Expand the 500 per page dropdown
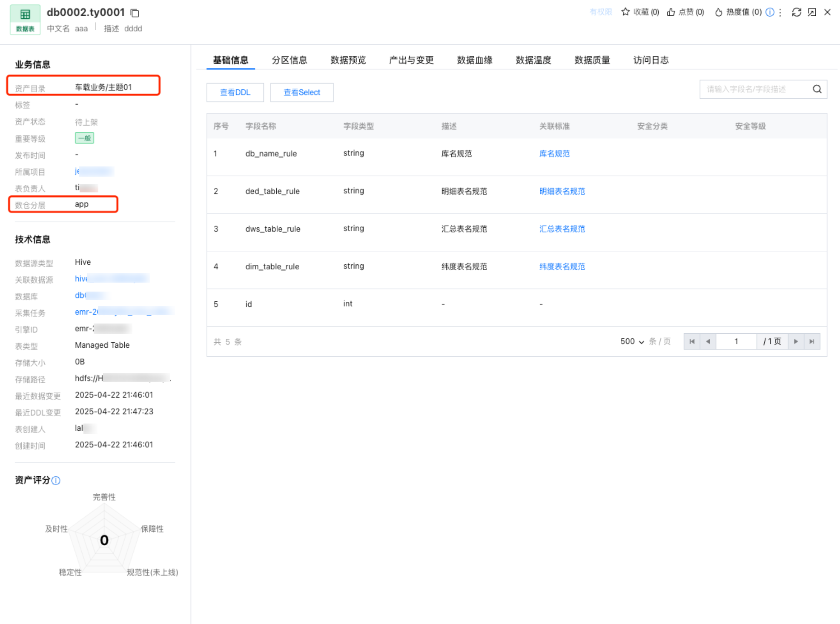 [x=632, y=341]
